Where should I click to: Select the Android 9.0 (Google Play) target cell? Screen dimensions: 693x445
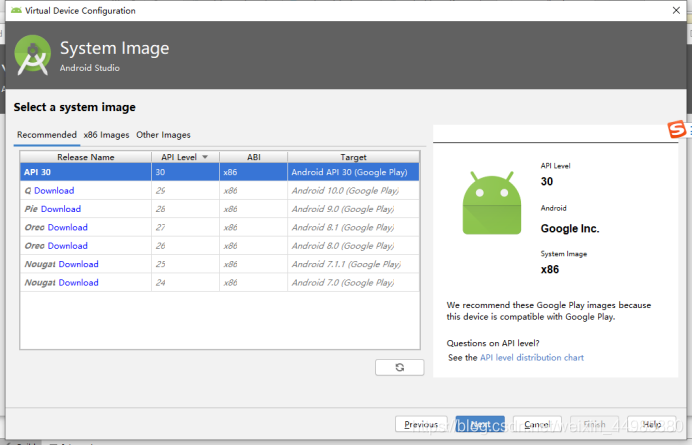tap(353, 209)
